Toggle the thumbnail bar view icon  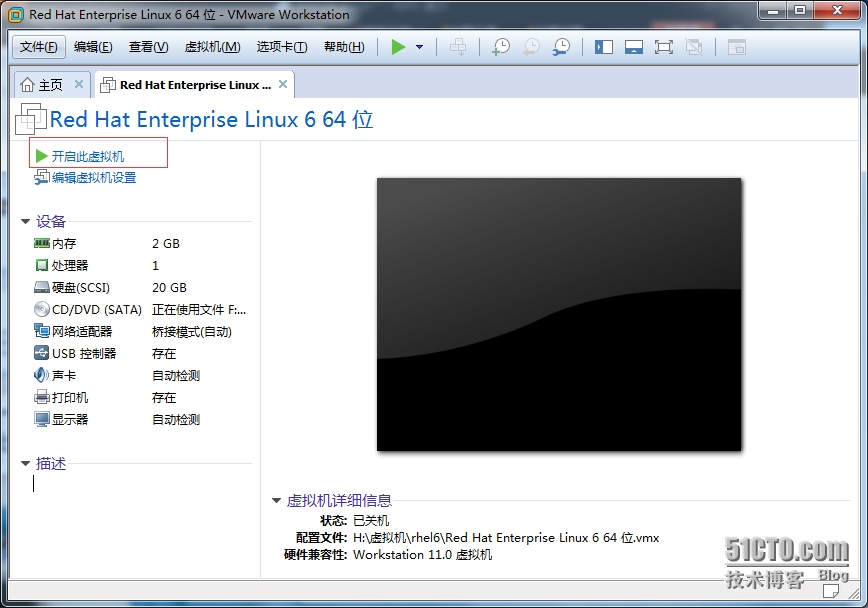[633, 47]
